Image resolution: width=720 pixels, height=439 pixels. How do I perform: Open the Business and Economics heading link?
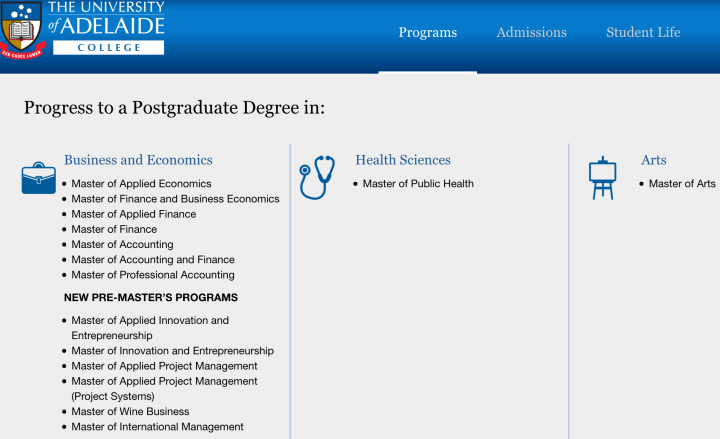(138, 160)
